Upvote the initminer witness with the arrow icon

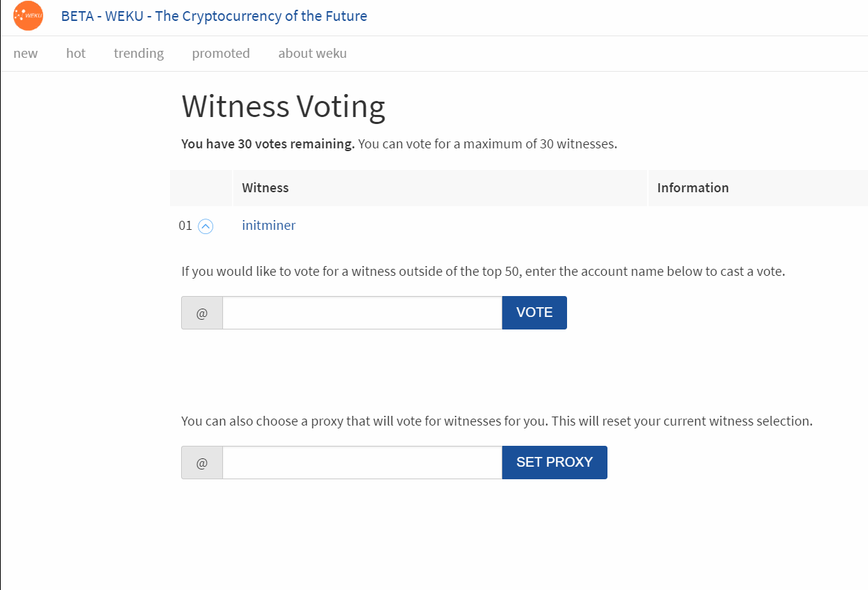click(206, 226)
